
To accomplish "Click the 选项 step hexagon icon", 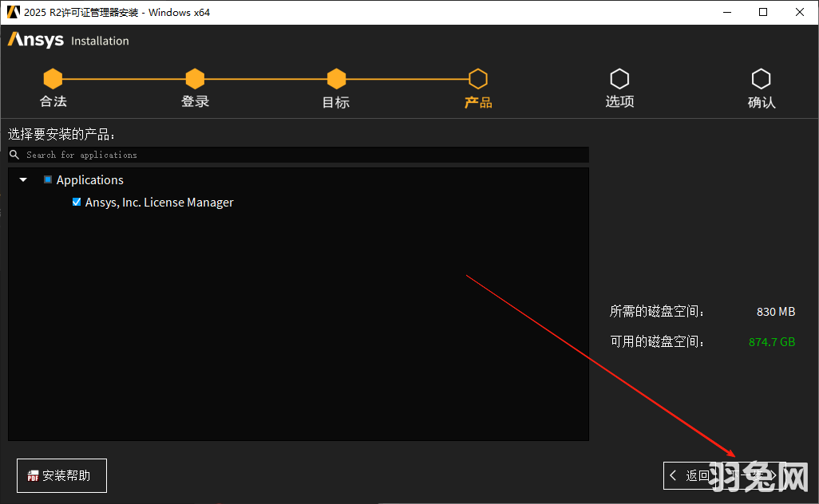I will (619, 79).
